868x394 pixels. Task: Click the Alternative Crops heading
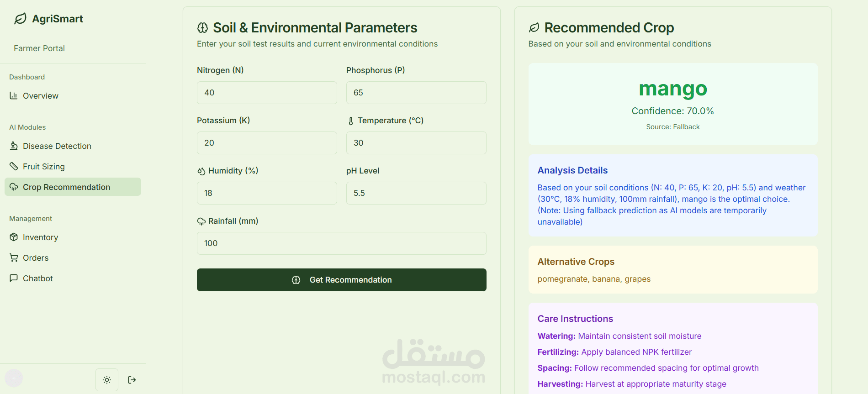(576, 262)
